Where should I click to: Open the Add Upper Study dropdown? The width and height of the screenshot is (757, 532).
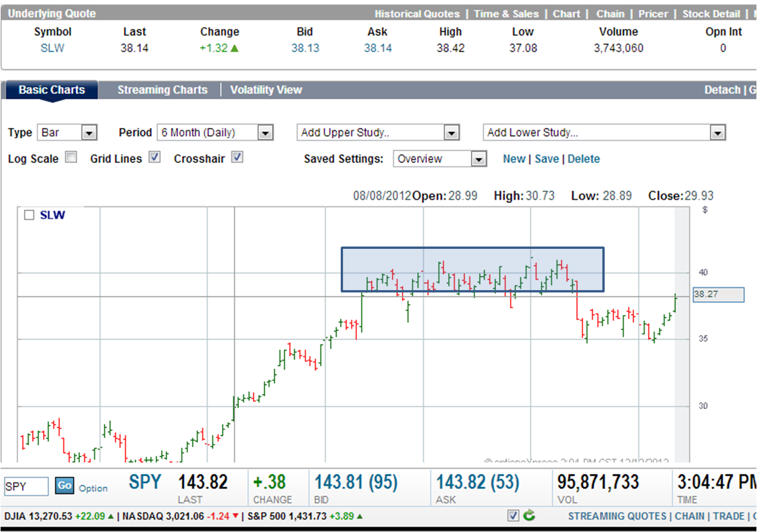379,133
